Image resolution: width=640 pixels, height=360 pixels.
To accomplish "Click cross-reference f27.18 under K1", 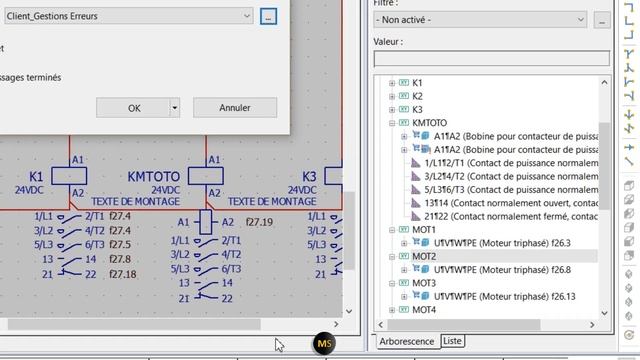I will click(122, 274).
